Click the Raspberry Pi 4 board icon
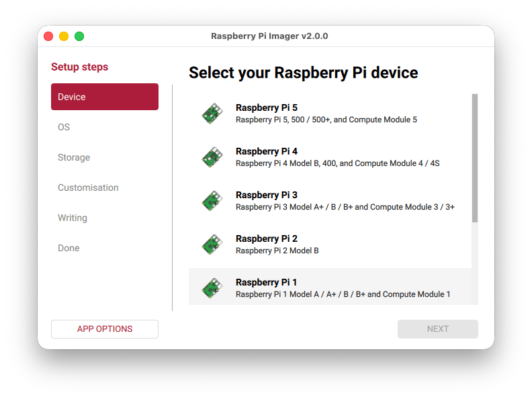This screenshot has width=532, height=399. tap(212, 157)
